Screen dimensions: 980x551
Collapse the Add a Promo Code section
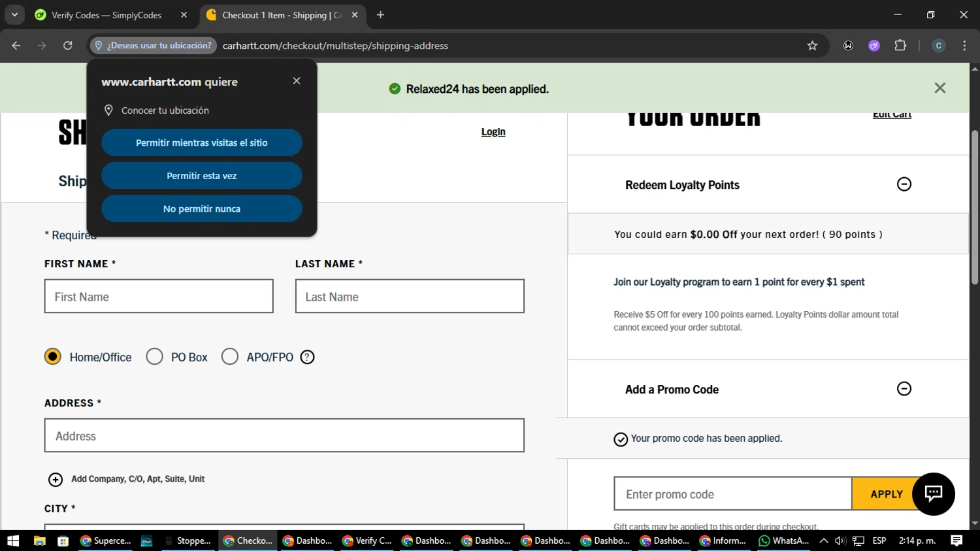904,389
